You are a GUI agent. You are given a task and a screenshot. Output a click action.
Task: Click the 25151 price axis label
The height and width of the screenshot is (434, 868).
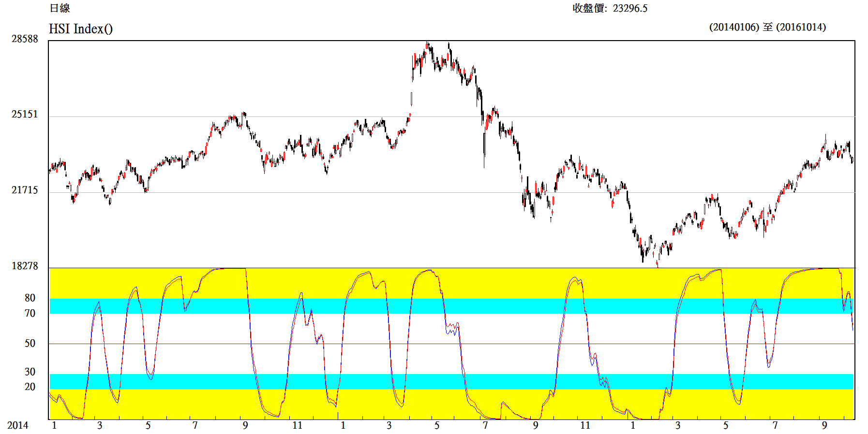25,115
